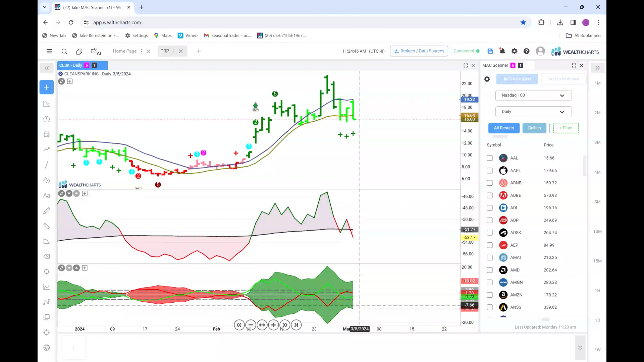Open the symbol search magnifier
Viewport: 644px width, 362px height.
(x=64, y=52)
